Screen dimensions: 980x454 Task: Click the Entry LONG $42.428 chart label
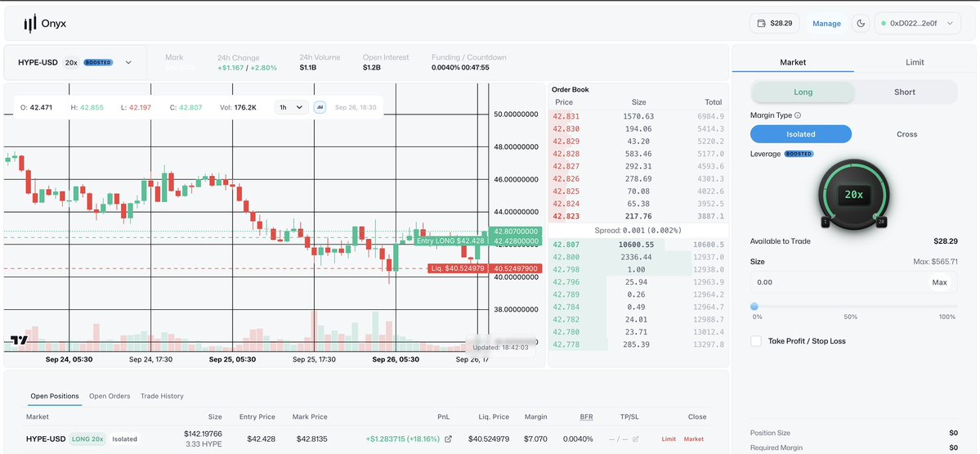pos(450,240)
